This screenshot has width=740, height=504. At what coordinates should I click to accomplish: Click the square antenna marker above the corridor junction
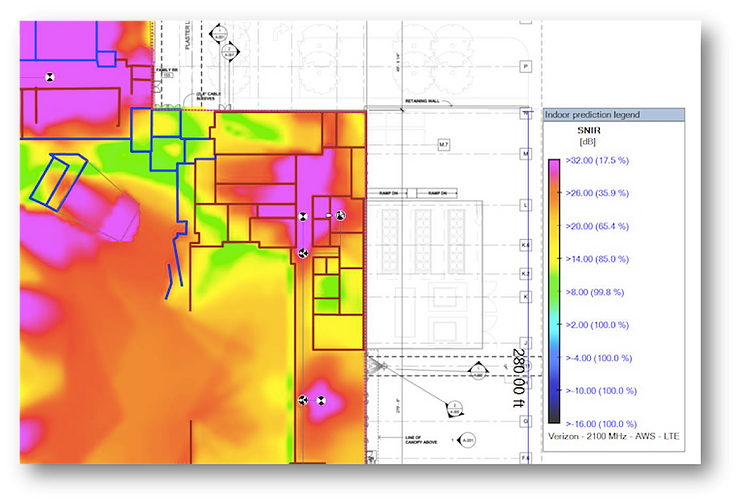(303, 217)
